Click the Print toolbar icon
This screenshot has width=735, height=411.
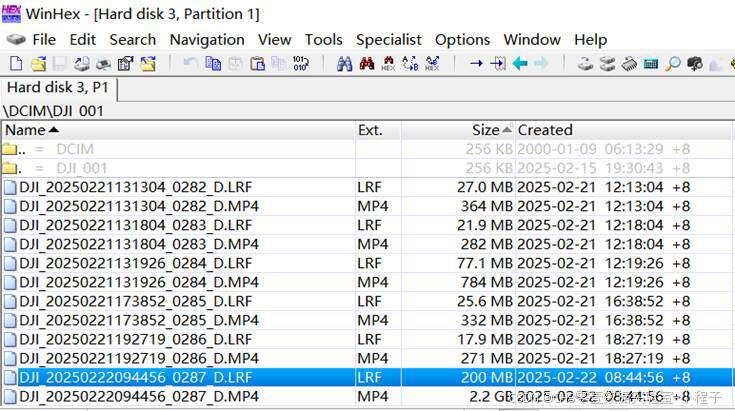click(x=104, y=64)
